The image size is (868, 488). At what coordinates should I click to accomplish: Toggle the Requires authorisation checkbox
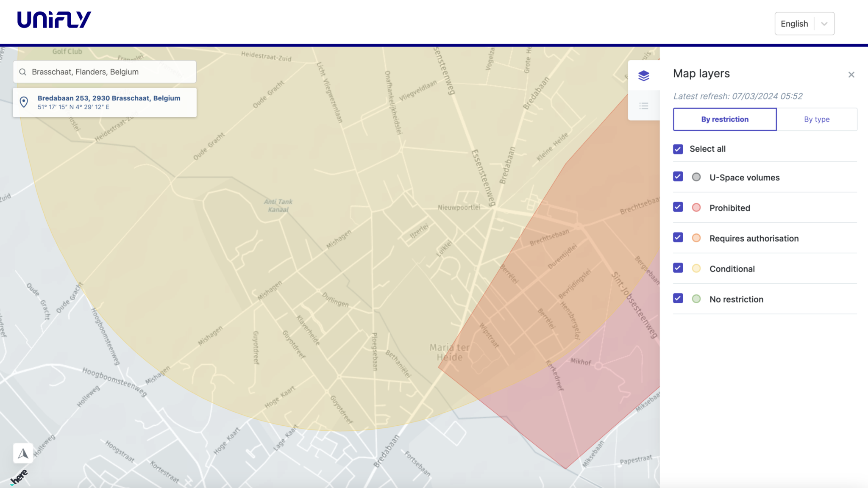click(x=678, y=238)
